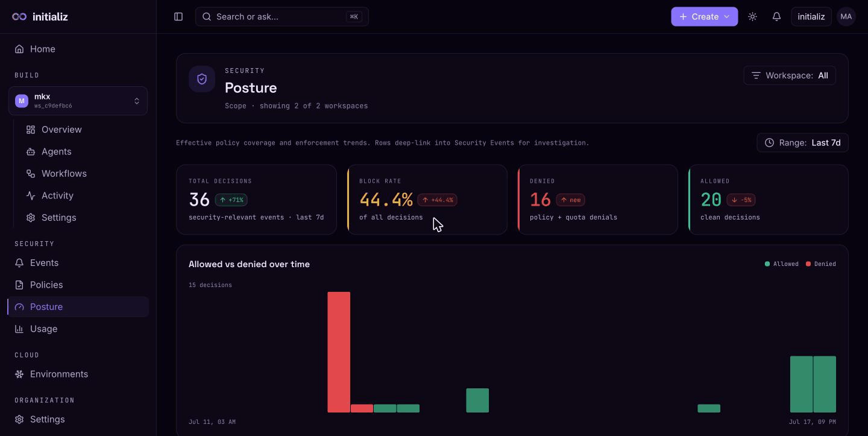868x436 pixels.
Task: Click the ws_c9defbc6 workspace ID
Action: coord(53,106)
